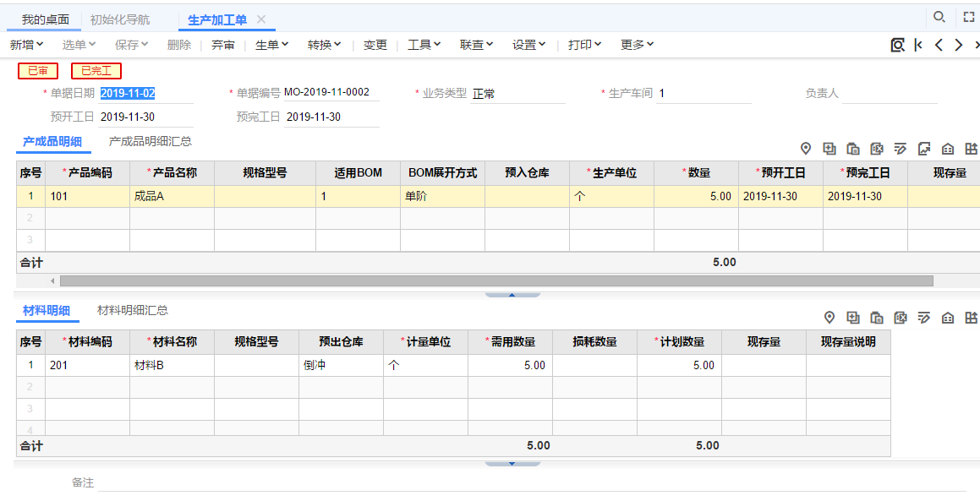Viewport: 980px width, 501px height.
Task: Click location pin icon in material detail toolbar
Action: click(x=829, y=318)
